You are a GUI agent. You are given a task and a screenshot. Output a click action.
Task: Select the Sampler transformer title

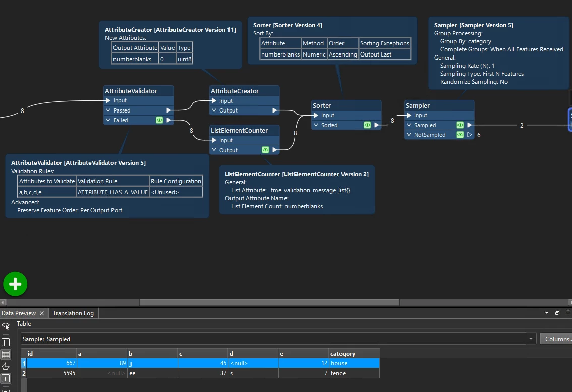tap(418, 105)
